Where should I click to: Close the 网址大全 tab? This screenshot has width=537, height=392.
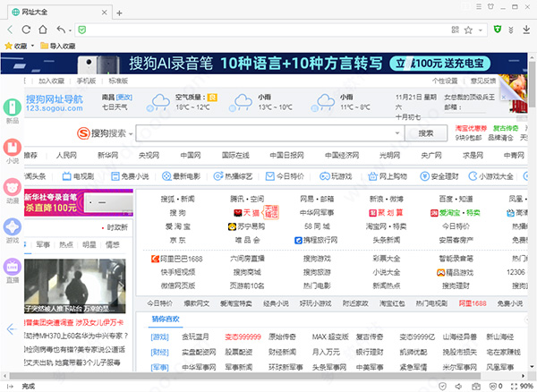[x=105, y=13]
